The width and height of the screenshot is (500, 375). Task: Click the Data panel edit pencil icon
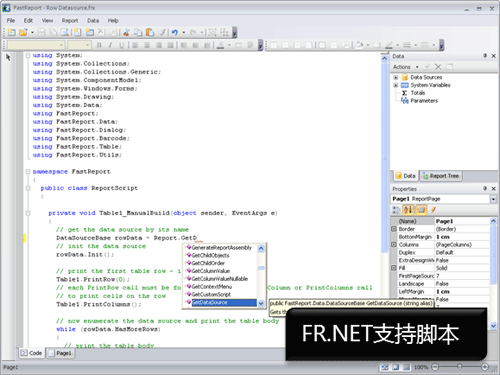coord(427,67)
